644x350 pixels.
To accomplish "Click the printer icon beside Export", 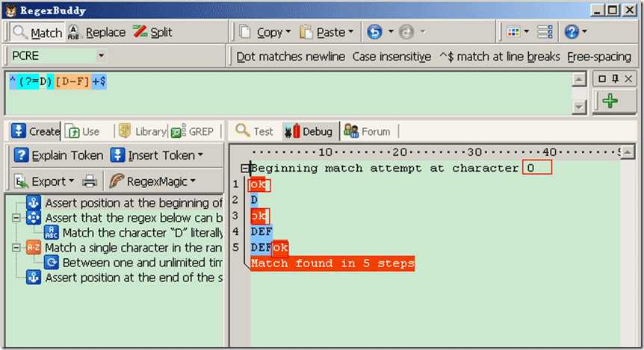I will 89,181.
